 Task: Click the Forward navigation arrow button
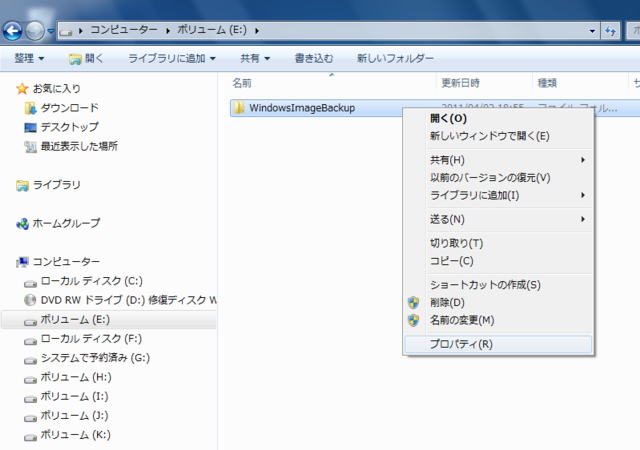point(35,31)
